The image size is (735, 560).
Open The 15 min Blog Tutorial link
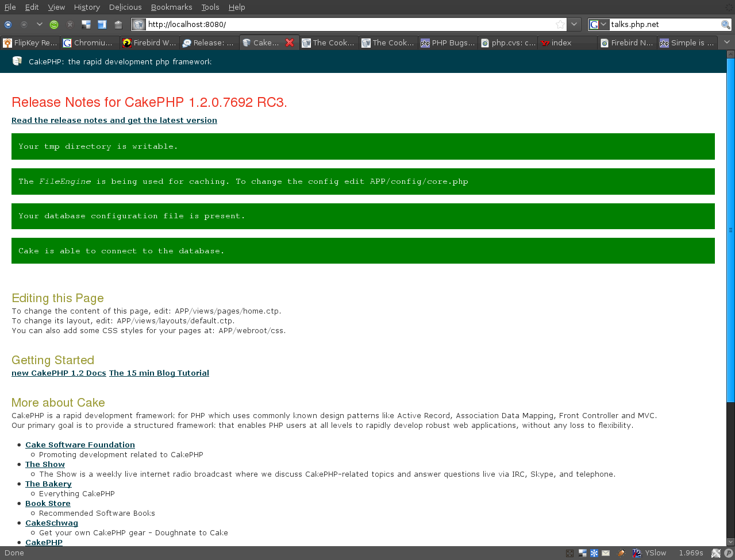[159, 373]
